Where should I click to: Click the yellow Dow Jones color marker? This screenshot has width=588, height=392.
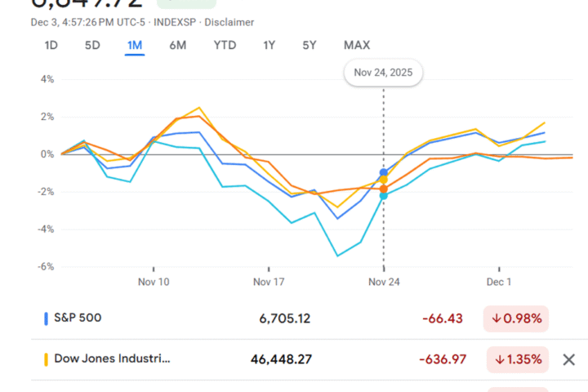point(46,359)
